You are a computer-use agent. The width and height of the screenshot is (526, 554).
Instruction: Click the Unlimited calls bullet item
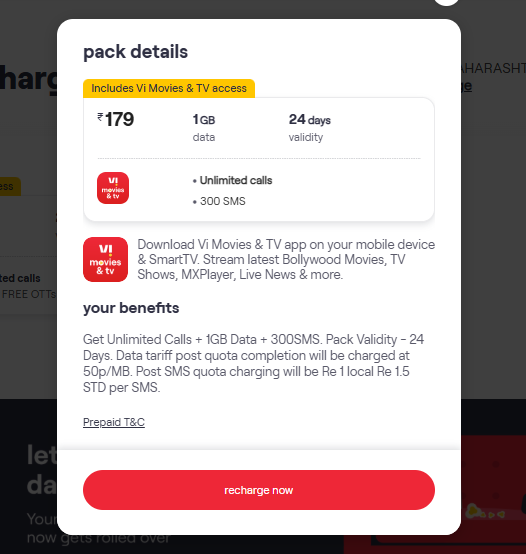(x=232, y=181)
